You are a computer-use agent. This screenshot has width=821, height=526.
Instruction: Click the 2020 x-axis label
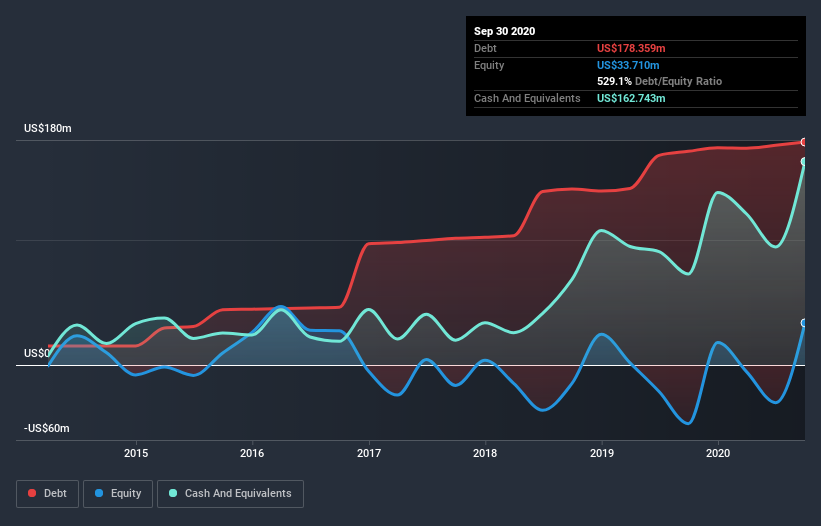[x=718, y=453]
